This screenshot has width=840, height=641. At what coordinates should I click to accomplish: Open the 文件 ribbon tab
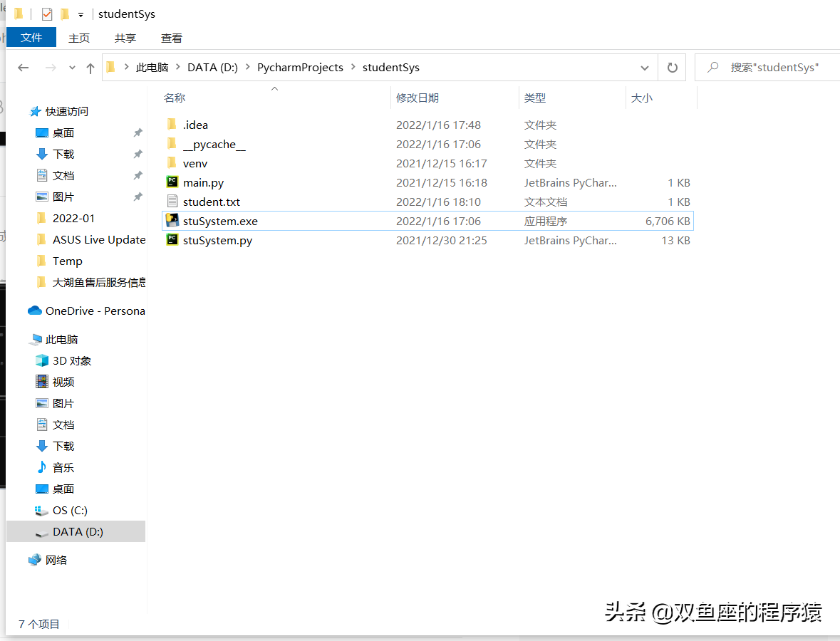[x=31, y=38]
